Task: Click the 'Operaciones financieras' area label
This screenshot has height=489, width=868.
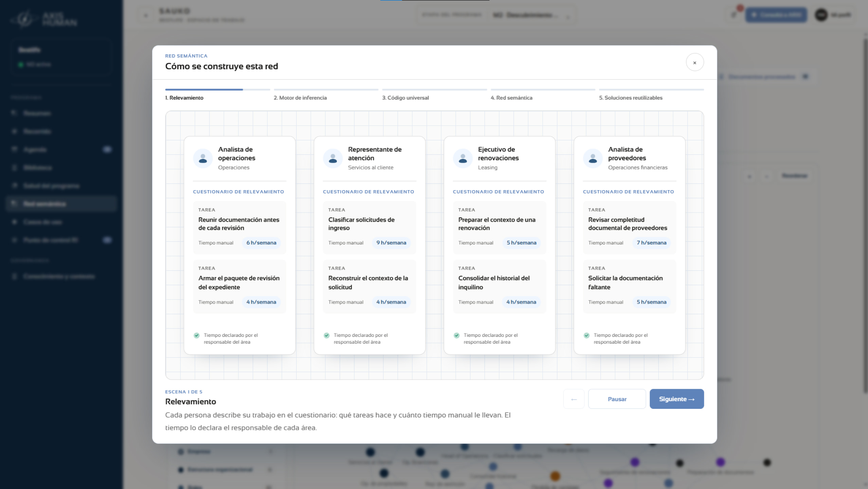Action: 638,167
